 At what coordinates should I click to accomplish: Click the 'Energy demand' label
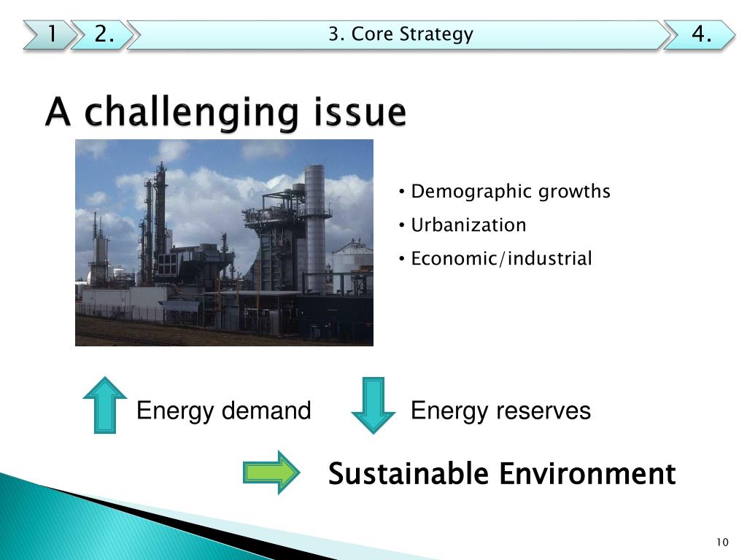[223, 411]
